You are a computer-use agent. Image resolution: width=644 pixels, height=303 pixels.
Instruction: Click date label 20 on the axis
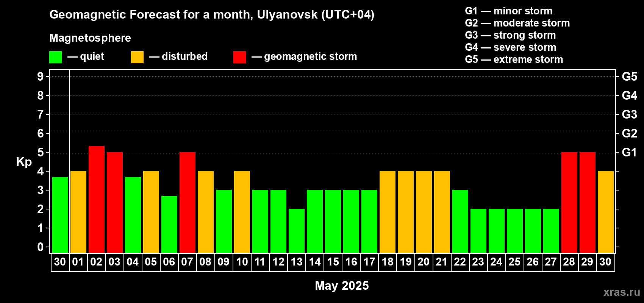424,262
